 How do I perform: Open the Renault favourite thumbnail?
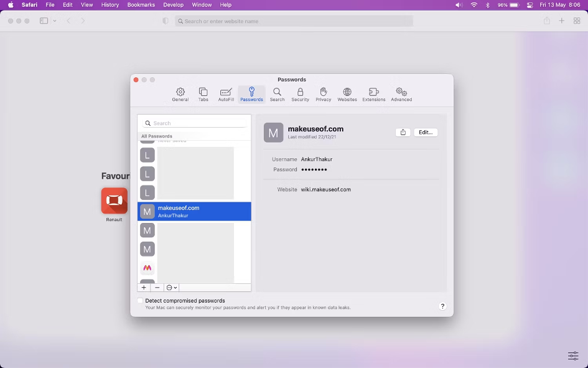pyautogui.click(x=114, y=201)
